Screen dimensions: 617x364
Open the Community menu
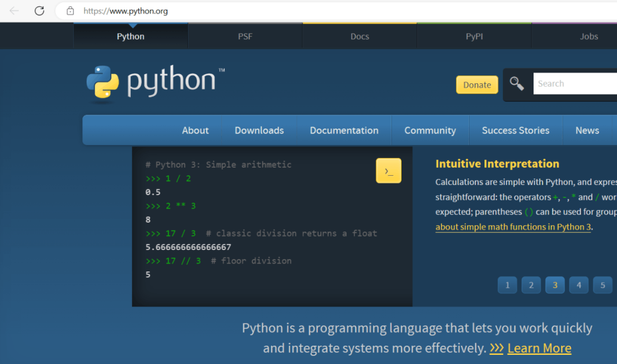tap(430, 131)
